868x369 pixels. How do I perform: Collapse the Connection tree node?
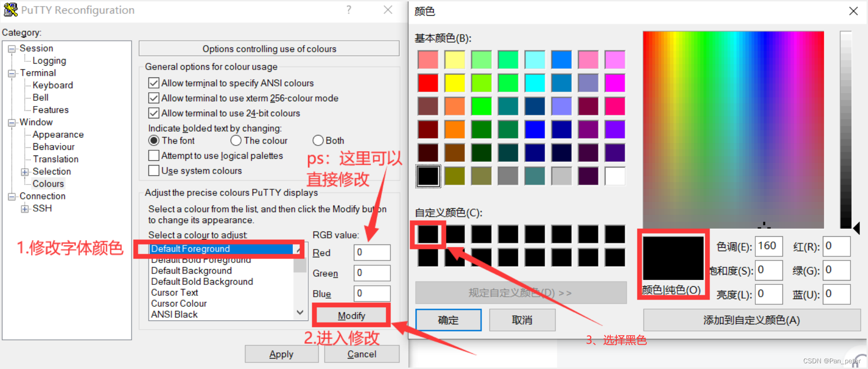[x=12, y=196]
